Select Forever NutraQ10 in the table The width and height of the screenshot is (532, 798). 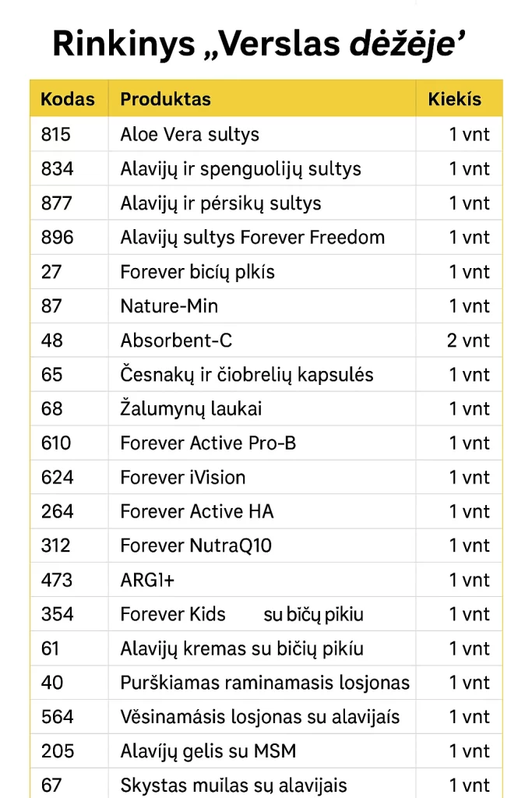pyautogui.click(x=196, y=546)
